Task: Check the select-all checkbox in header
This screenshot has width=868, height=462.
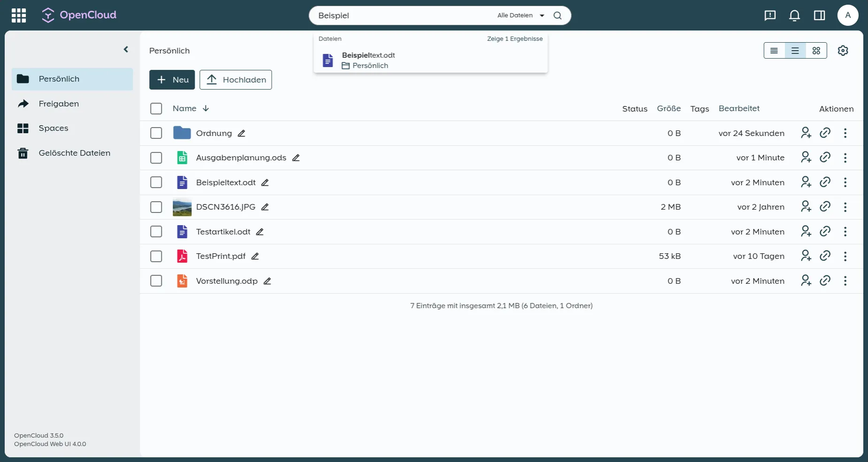Action: pyautogui.click(x=156, y=108)
